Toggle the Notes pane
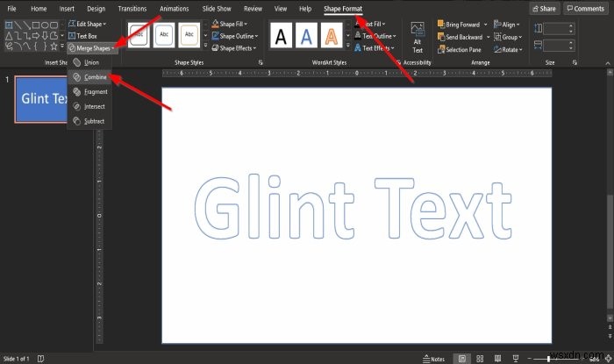Viewport: 614px width, 364px height. click(434, 359)
